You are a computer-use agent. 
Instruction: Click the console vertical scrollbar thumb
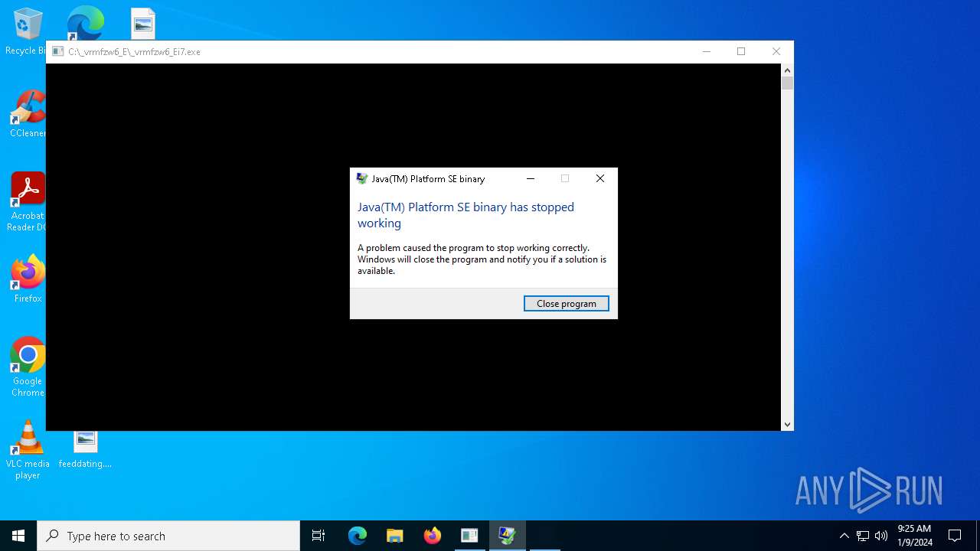787,83
